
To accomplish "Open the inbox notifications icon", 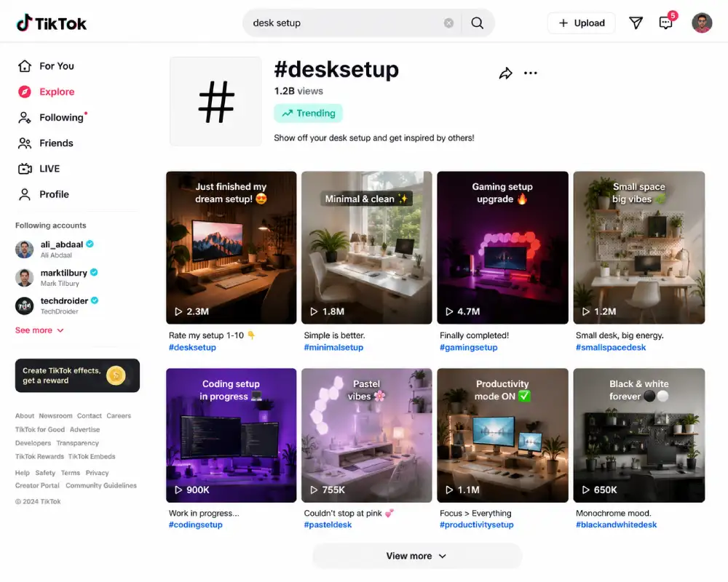I will pos(666,23).
